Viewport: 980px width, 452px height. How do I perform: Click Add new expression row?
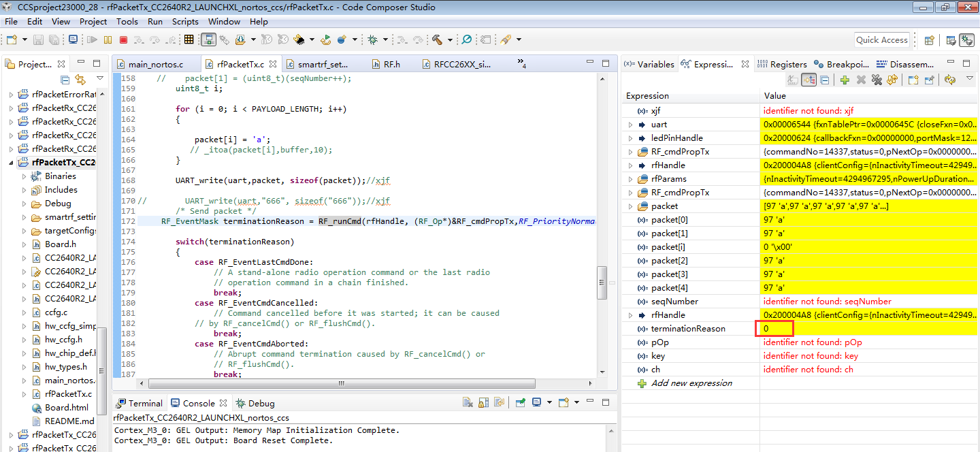691,383
